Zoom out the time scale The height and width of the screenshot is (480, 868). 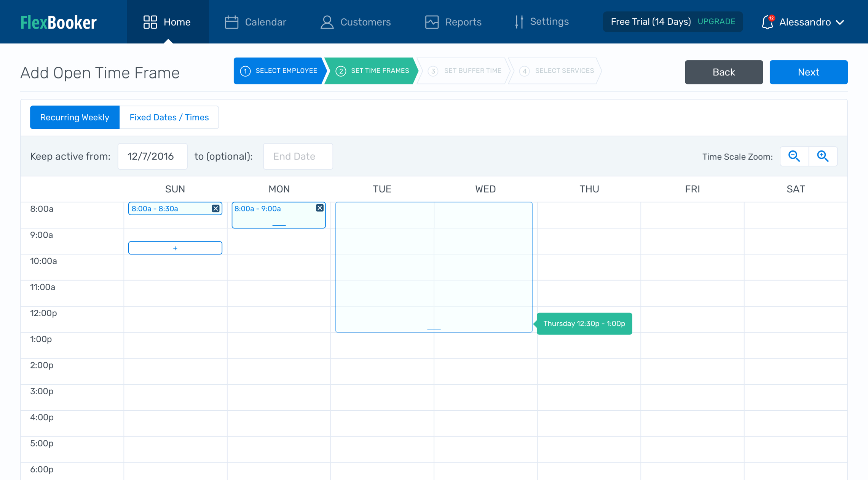coord(794,156)
